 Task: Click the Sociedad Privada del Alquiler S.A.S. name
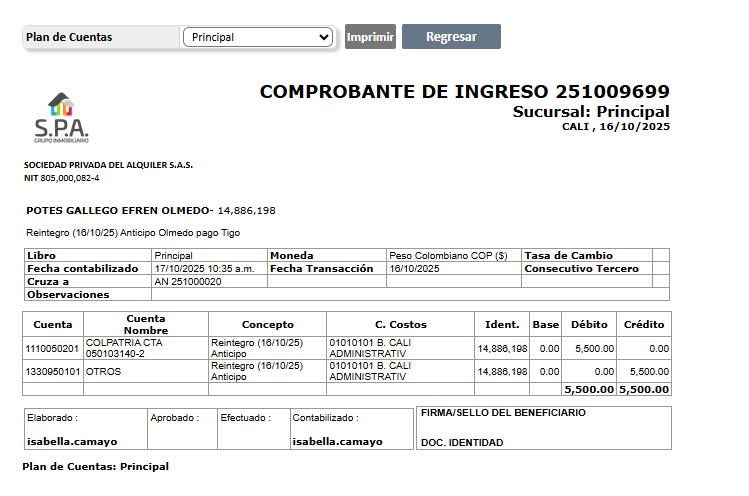(x=108, y=165)
